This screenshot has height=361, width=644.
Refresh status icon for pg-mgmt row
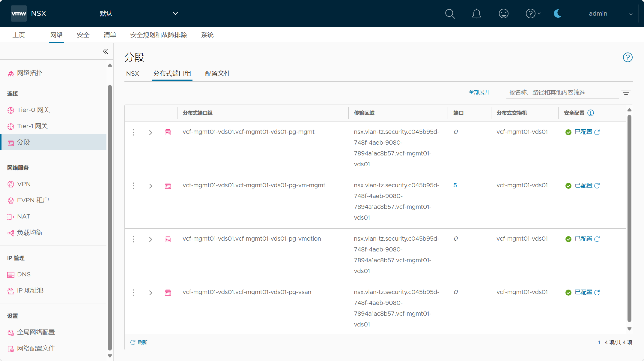tap(597, 132)
